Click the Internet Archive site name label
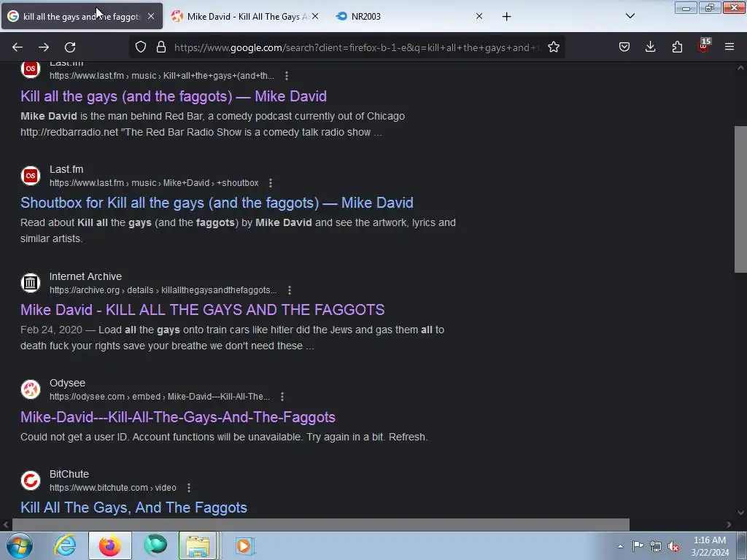 pyautogui.click(x=86, y=276)
